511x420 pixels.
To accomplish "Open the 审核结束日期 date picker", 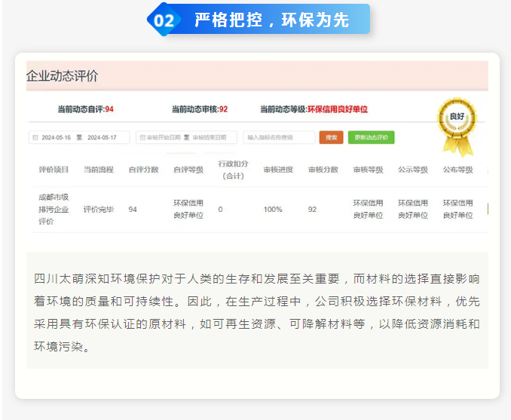I will point(213,138).
